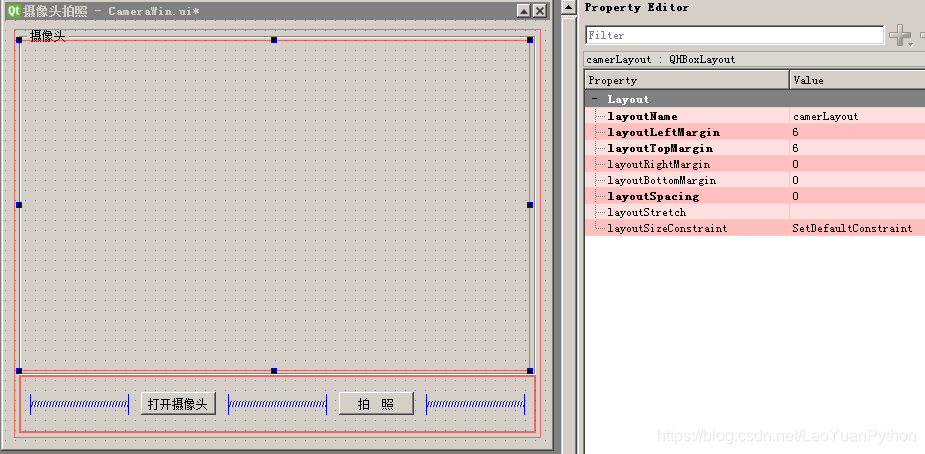
Task: Select the layoutSpacing property row
Action: pos(755,196)
